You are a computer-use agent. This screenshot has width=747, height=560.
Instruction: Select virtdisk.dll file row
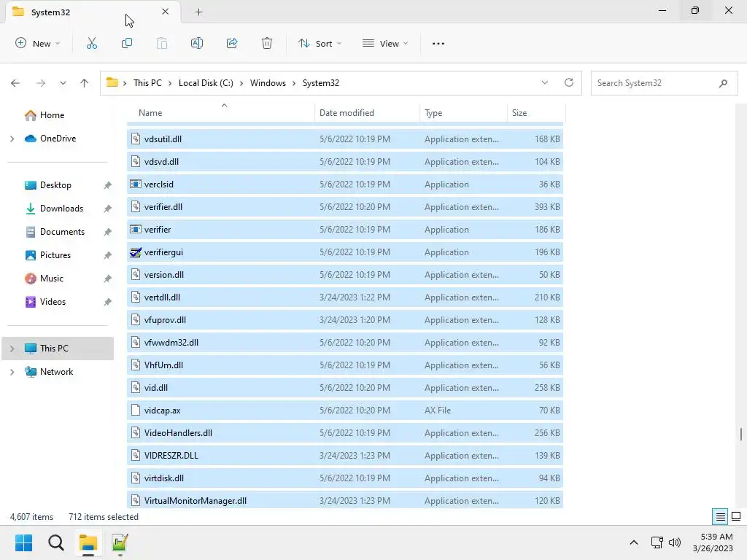(345, 478)
